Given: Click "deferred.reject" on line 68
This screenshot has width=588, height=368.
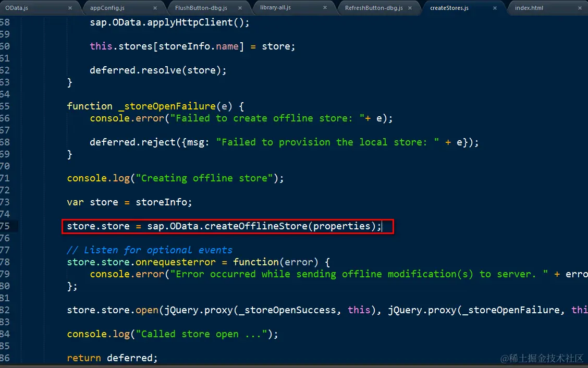Looking at the screenshot, I should pos(132,142).
